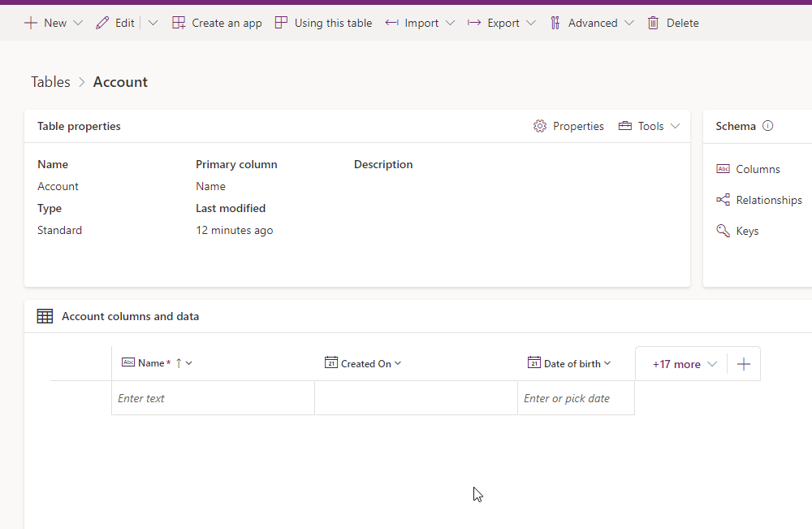Click the plus icon to add column

(744, 364)
